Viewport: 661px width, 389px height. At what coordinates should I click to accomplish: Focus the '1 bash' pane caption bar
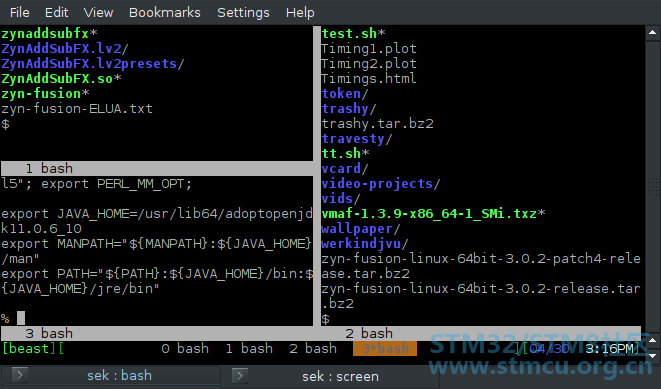157,169
